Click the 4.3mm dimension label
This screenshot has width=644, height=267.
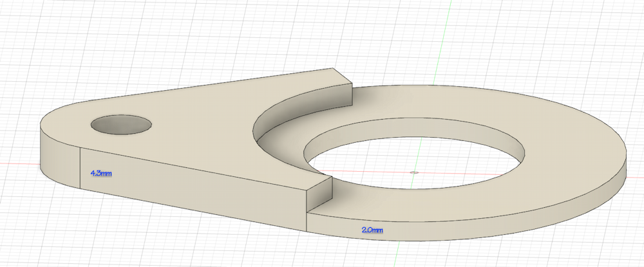coord(101,173)
